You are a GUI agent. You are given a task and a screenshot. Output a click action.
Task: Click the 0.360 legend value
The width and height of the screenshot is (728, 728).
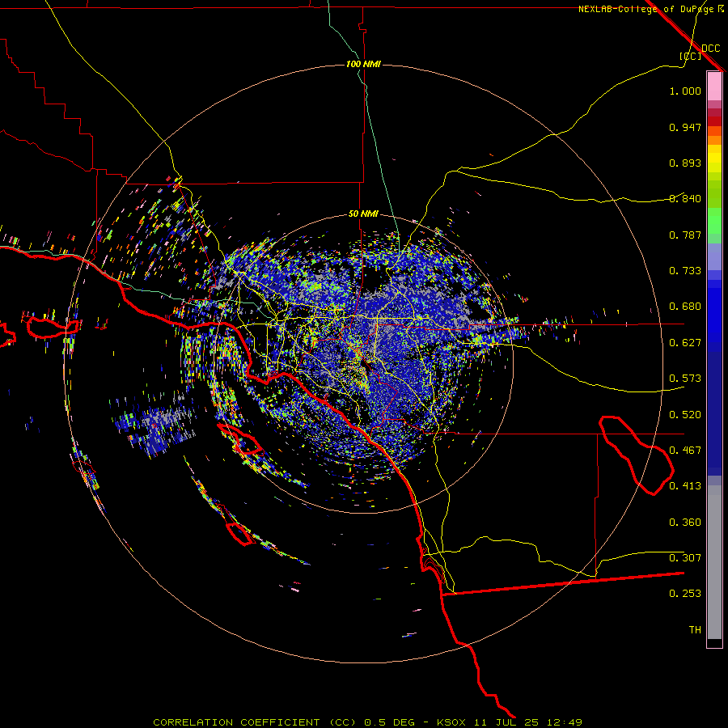(x=685, y=523)
